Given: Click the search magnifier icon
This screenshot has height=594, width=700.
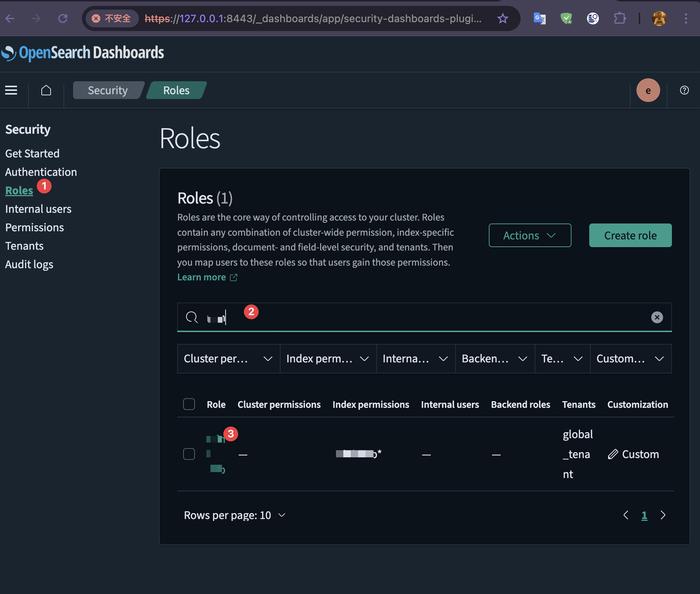Looking at the screenshot, I should coord(192,317).
